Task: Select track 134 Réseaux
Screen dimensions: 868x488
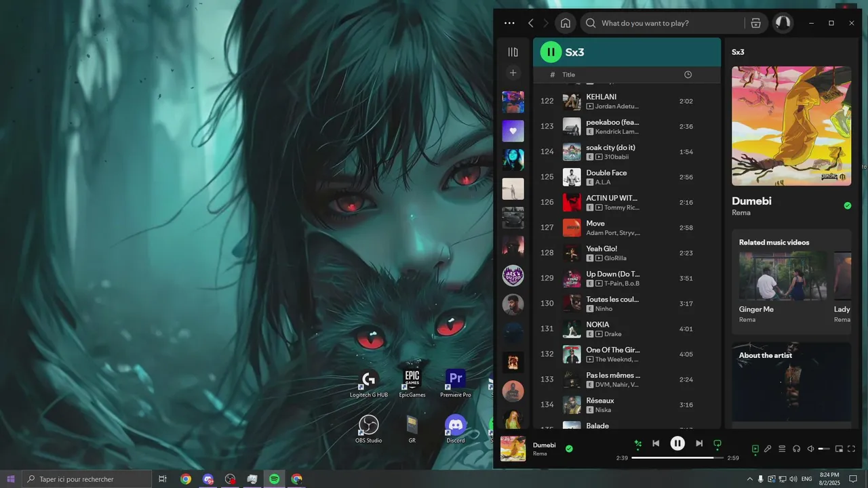Action: point(627,405)
